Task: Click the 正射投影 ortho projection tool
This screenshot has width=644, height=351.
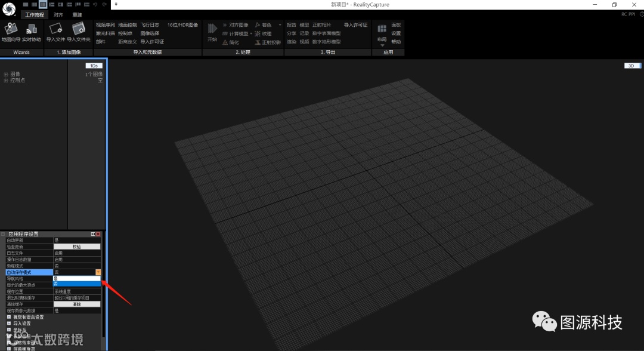Action: [x=268, y=42]
